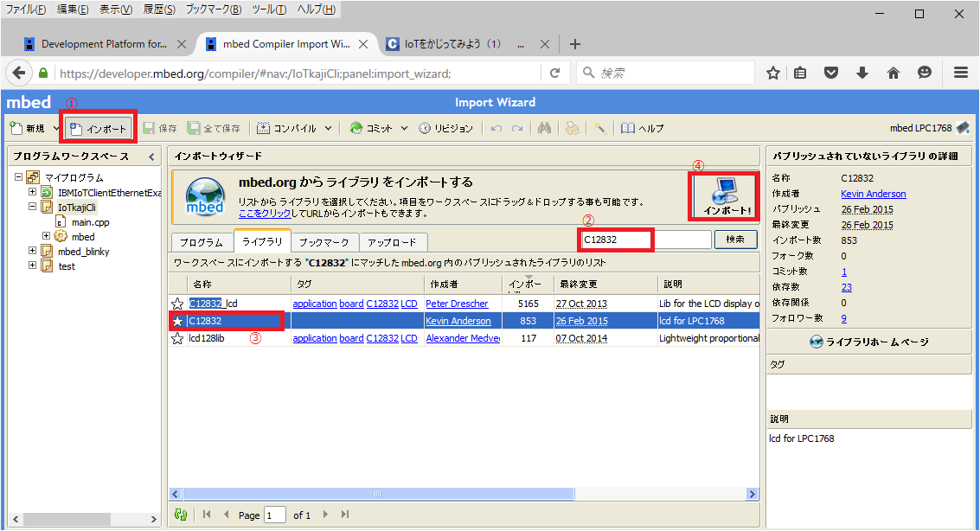Toggle bookmark star for C12832 row
This screenshot has height=531, width=980.
(x=177, y=321)
